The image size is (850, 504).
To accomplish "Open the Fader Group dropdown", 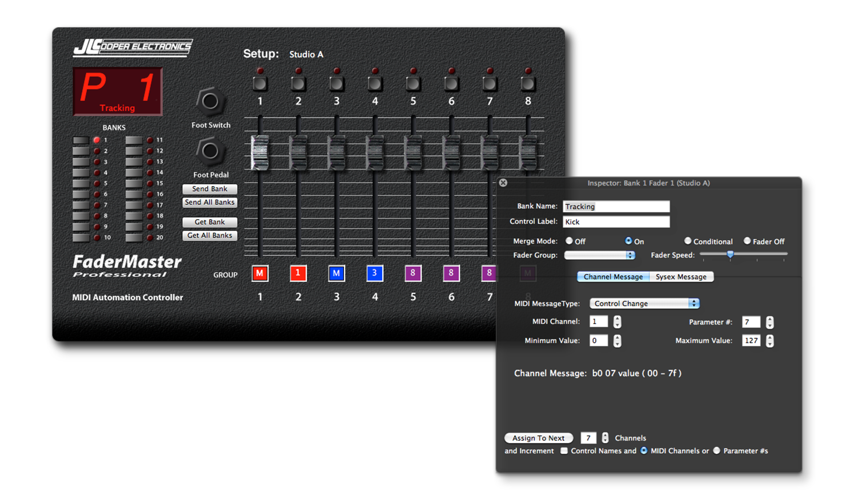I will (600, 255).
